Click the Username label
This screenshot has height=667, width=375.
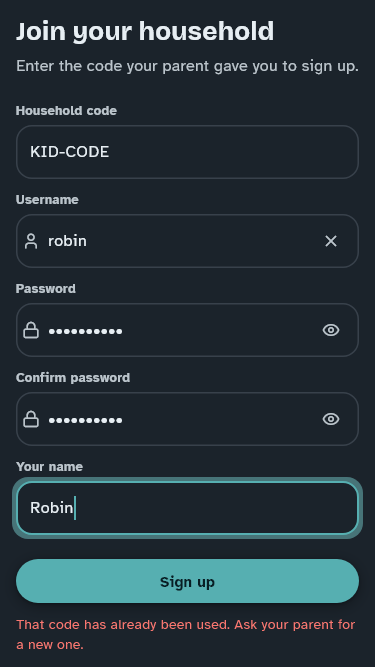tap(47, 200)
